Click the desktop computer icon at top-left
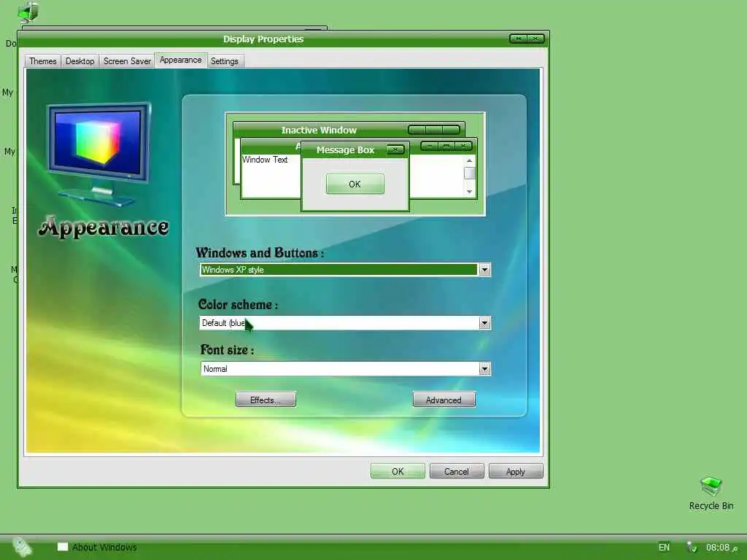The width and height of the screenshot is (747, 560). click(28, 12)
